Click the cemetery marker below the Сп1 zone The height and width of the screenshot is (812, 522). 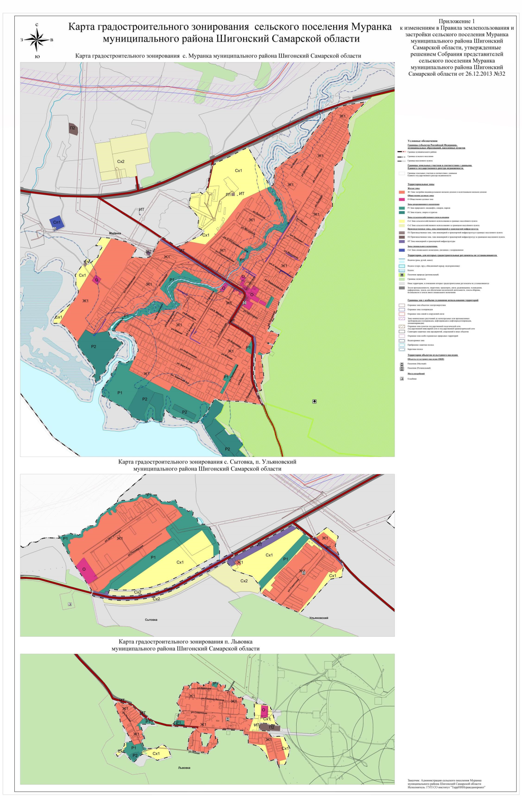click(x=54, y=229)
